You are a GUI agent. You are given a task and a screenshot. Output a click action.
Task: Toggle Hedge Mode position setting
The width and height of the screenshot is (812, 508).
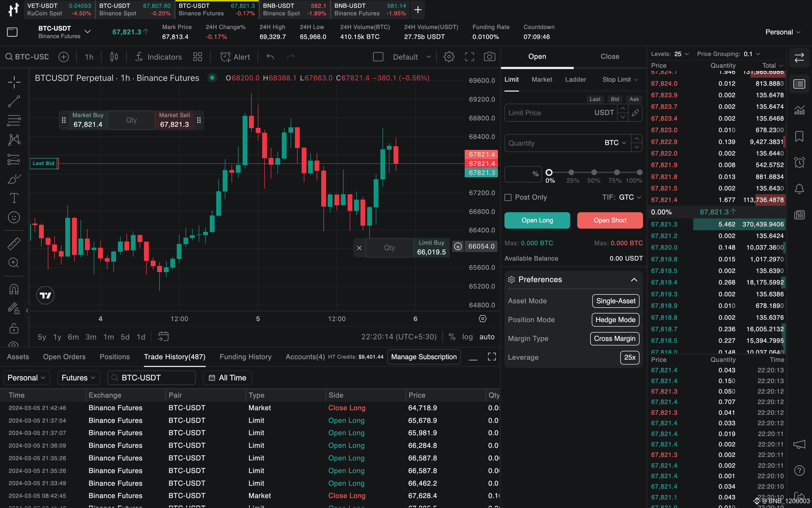pyautogui.click(x=615, y=320)
